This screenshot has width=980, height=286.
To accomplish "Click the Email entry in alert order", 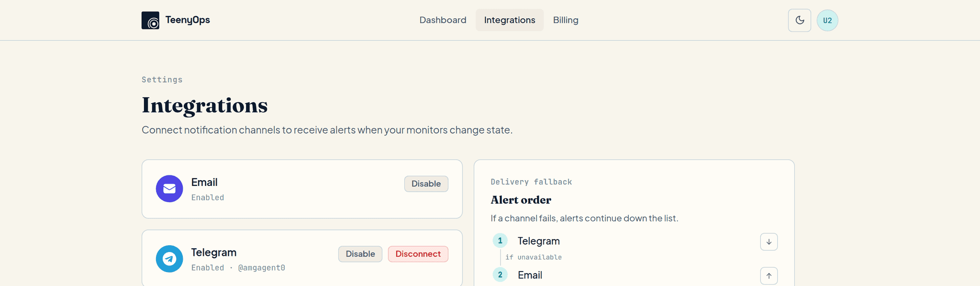I will pyautogui.click(x=530, y=275).
